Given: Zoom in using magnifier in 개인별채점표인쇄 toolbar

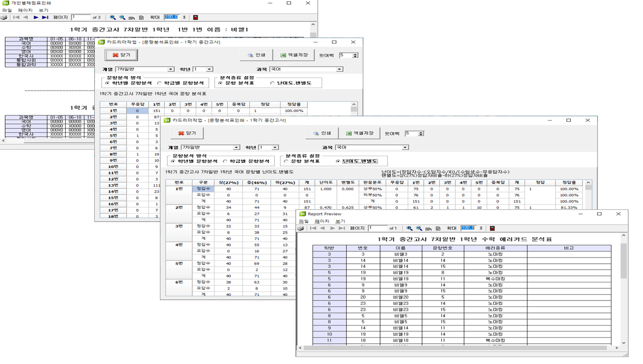Looking at the screenshot, I should [113, 17].
